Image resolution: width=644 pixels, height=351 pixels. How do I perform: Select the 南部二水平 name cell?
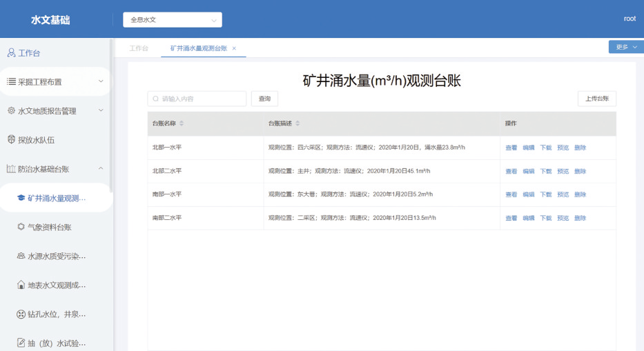click(x=167, y=218)
